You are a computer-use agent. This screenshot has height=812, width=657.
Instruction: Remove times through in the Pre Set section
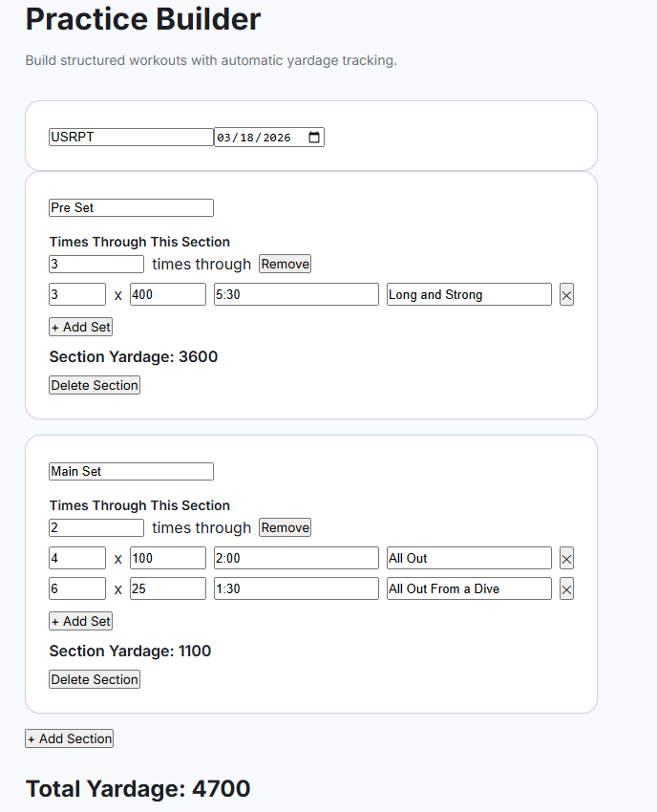284,263
